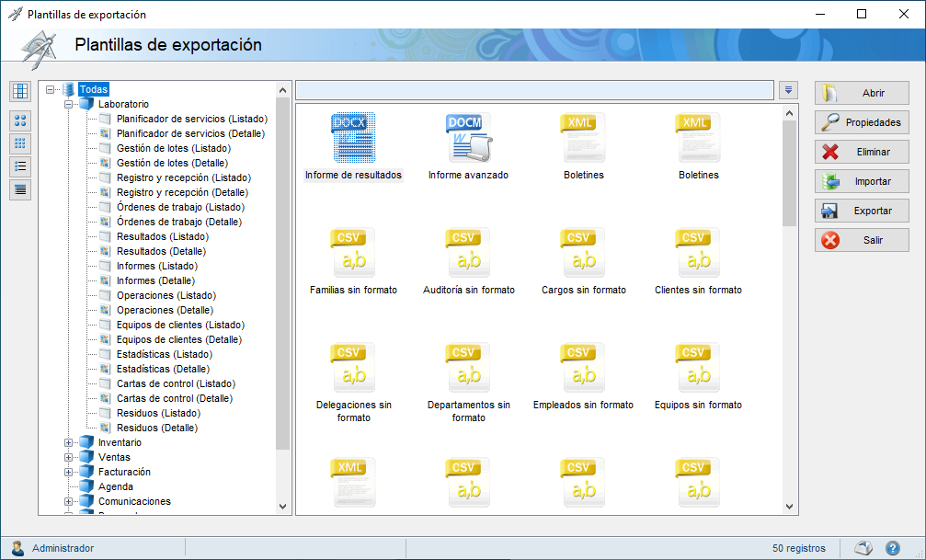Switch to list view icon

tap(20, 166)
